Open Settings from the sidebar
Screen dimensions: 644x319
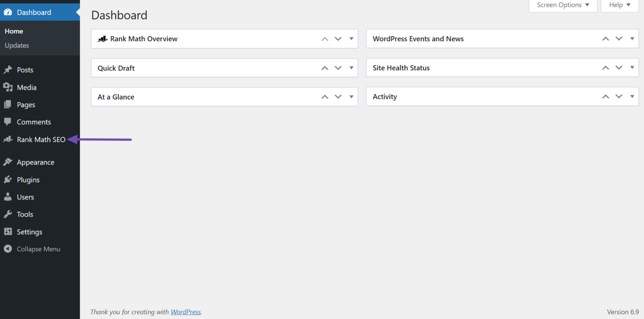coord(8,232)
